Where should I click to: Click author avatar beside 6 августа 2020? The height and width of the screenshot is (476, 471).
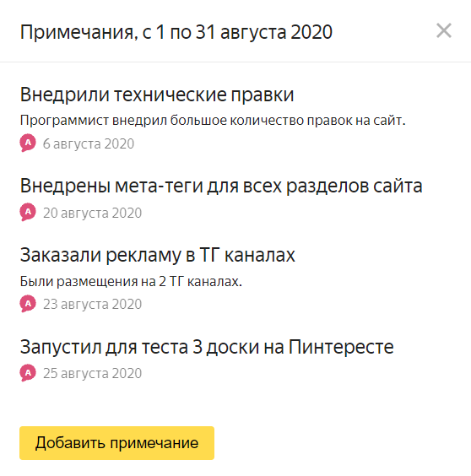28,143
